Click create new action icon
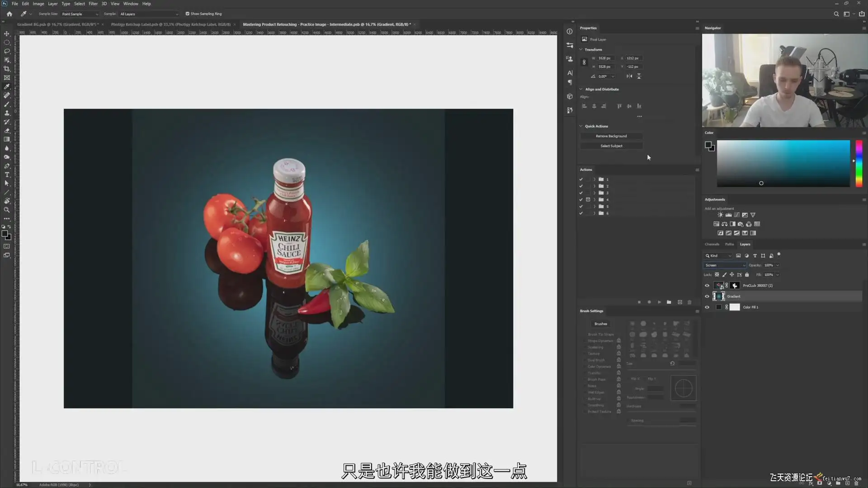Viewport: 868px width, 488px height. coord(679,302)
